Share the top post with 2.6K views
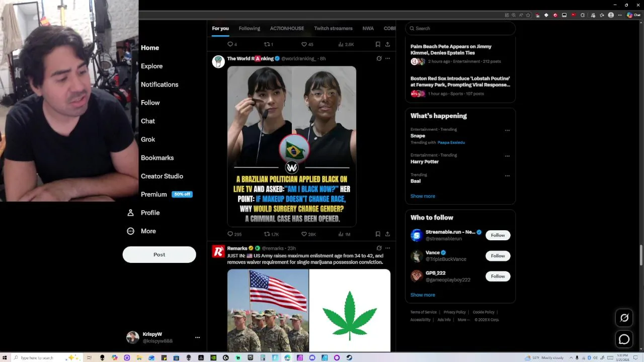Viewport: 644px width, 362px height. tap(387, 44)
